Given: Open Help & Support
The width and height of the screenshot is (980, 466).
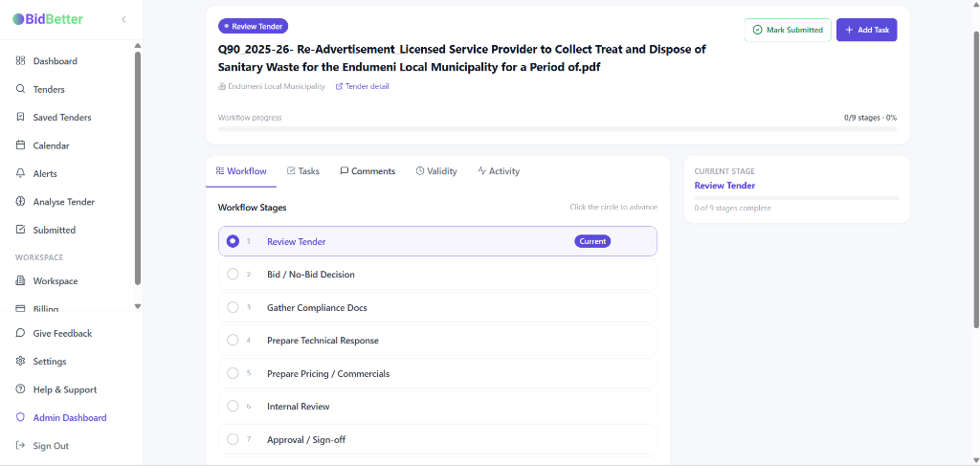Looking at the screenshot, I should coord(65,389).
